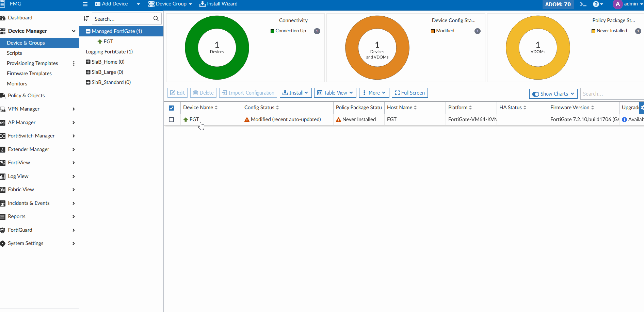
Task: Click the ADOM: 70 indicator
Action: click(x=558, y=4)
